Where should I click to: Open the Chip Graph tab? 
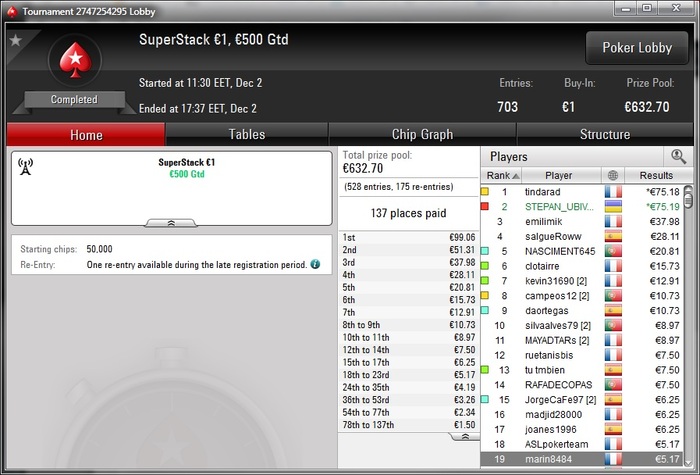[422, 134]
